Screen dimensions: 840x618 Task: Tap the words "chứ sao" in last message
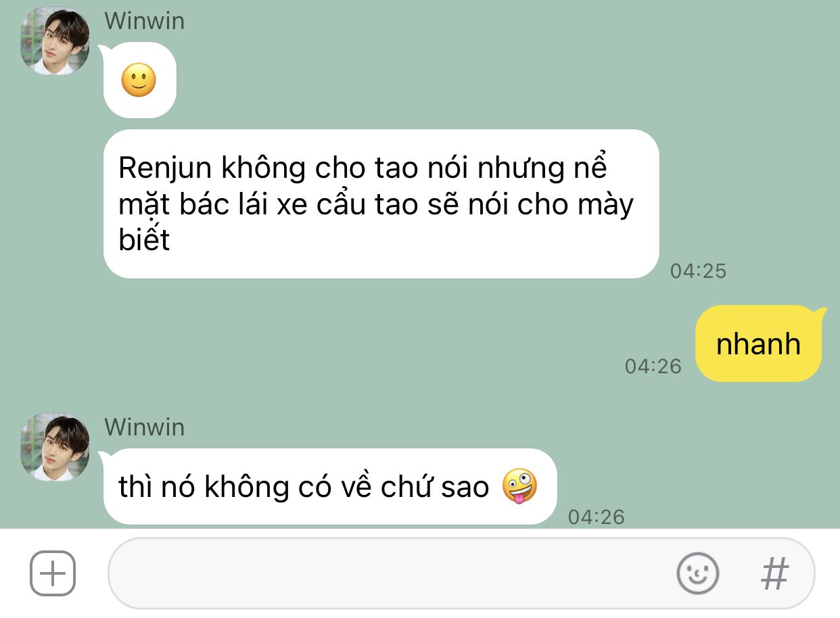click(435, 487)
